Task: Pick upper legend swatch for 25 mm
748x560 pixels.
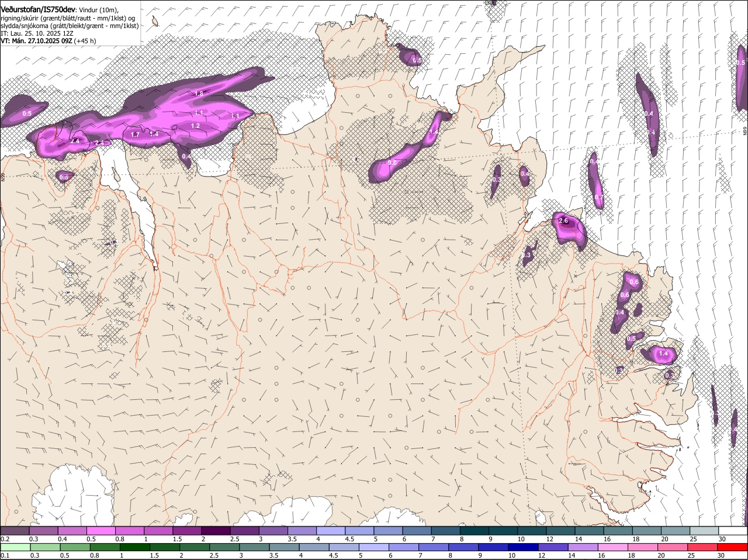Action: [x=705, y=530]
